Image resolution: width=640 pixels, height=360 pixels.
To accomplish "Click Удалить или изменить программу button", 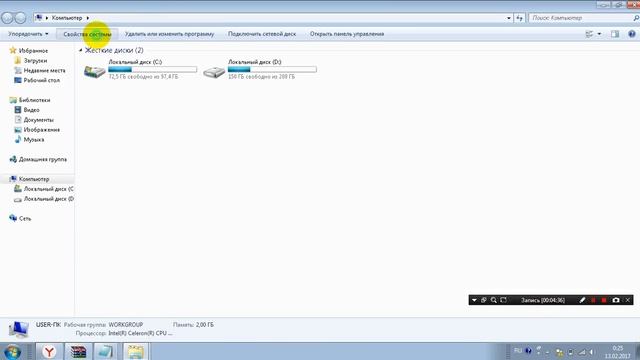I will tap(169, 34).
